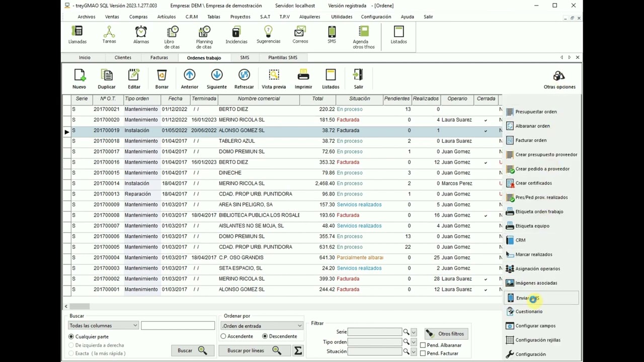Edit the order with Editar icon
Image resolution: width=644 pixels, height=362 pixels.
click(134, 79)
